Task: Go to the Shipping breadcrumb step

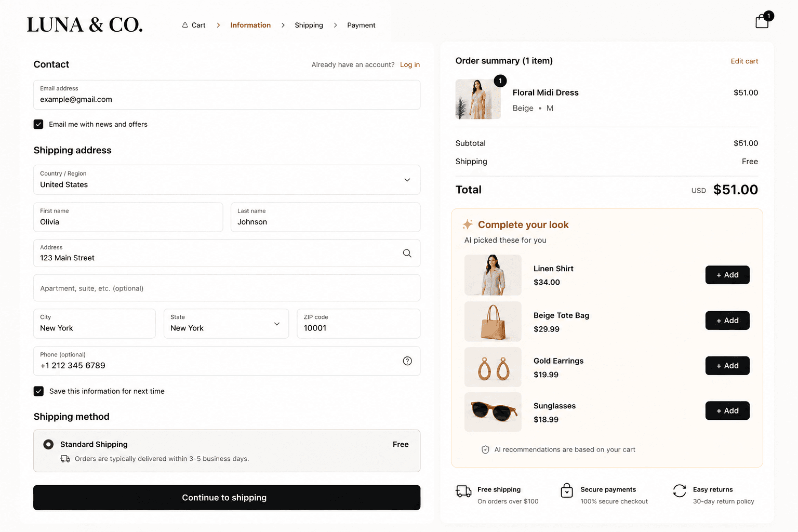Action: point(309,25)
